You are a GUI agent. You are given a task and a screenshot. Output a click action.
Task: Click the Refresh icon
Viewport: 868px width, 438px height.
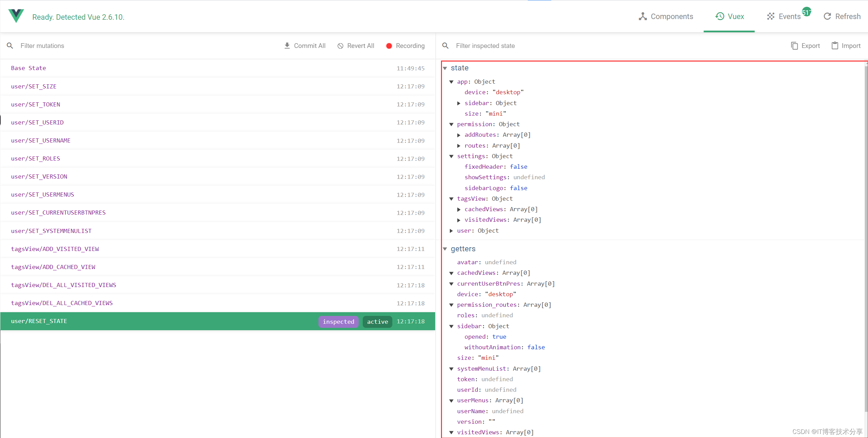click(x=828, y=16)
